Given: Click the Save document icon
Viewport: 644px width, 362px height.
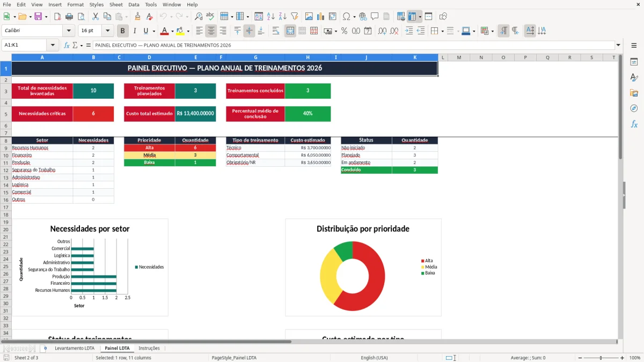Looking at the screenshot, I should (38, 17).
